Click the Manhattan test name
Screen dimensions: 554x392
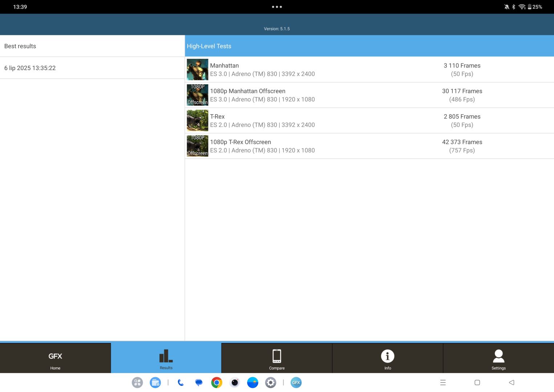(224, 66)
